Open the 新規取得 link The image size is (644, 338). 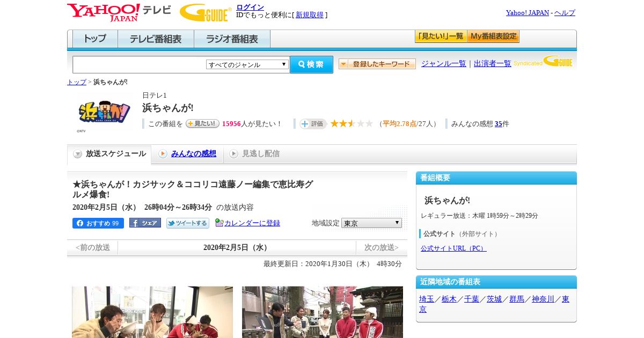(310, 15)
